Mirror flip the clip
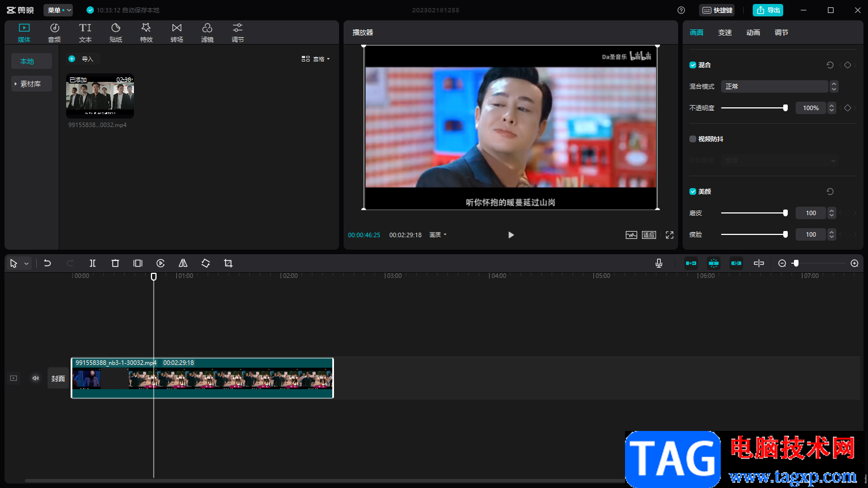The height and width of the screenshot is (488, 868). [183, 263]
